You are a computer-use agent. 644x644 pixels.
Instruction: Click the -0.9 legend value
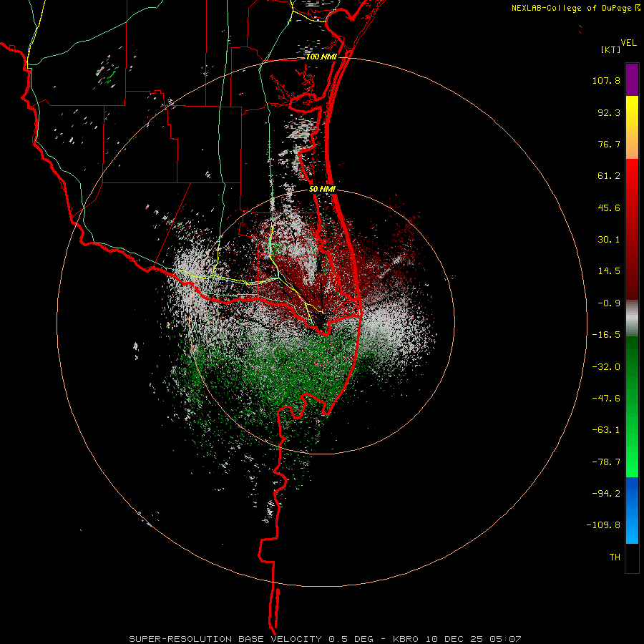[x=609, y=303]
